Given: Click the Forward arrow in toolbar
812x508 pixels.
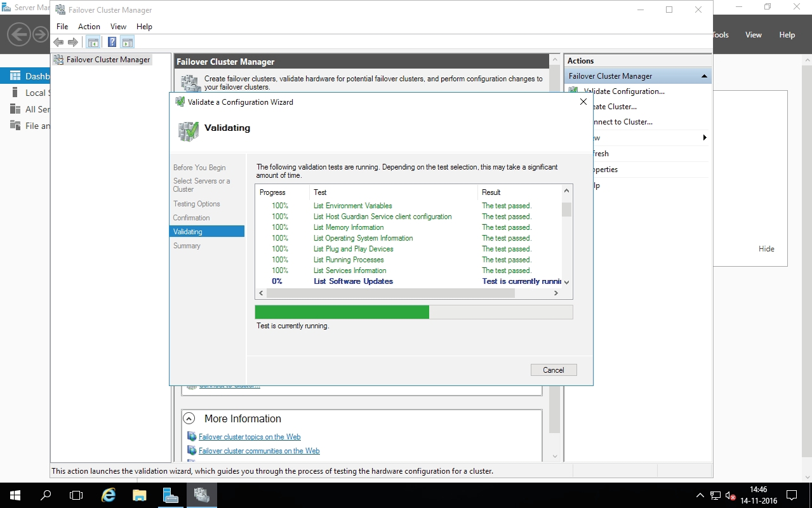Looking at the screenshot, I should [73, 43].
